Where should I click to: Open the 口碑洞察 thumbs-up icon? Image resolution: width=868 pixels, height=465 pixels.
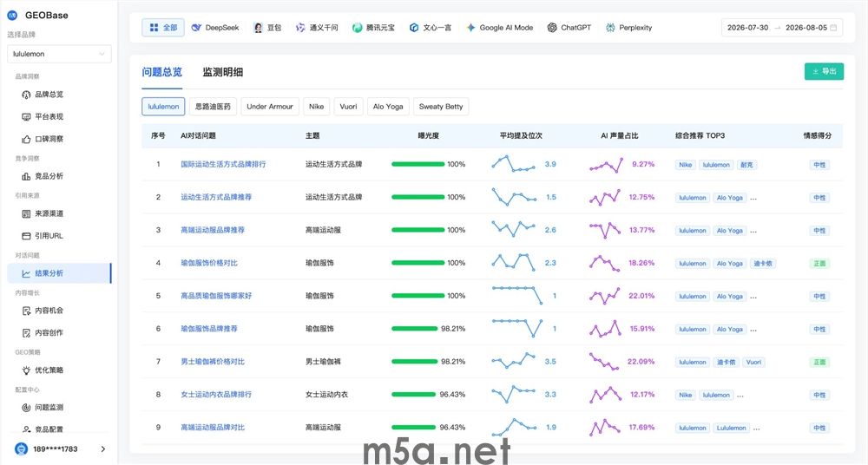(x=26, y=139)
